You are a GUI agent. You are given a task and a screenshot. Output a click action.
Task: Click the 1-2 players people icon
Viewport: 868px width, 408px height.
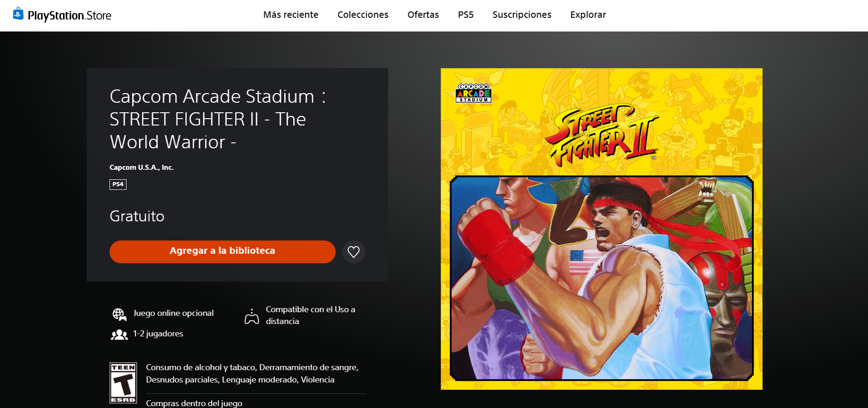point(119,335)
